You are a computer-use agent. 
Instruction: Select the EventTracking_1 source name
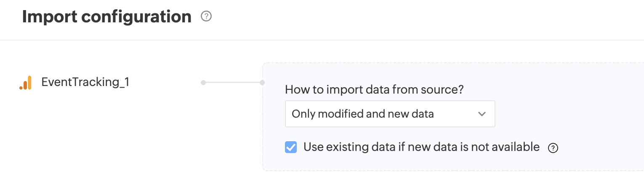pyautogui.click(x=85, y=82)
